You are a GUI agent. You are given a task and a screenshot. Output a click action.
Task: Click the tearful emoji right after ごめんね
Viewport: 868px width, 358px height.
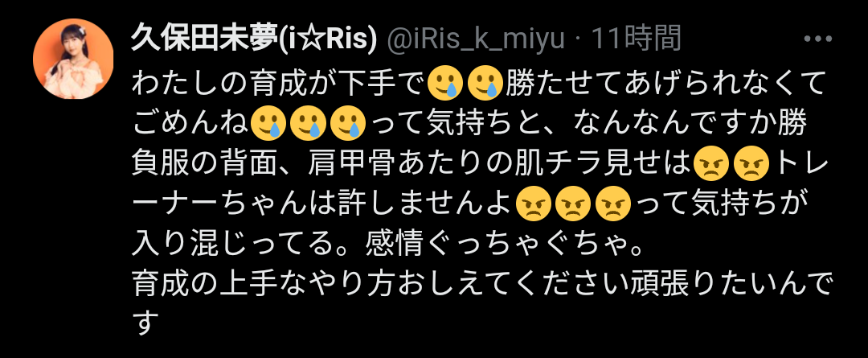pos(268,123)
